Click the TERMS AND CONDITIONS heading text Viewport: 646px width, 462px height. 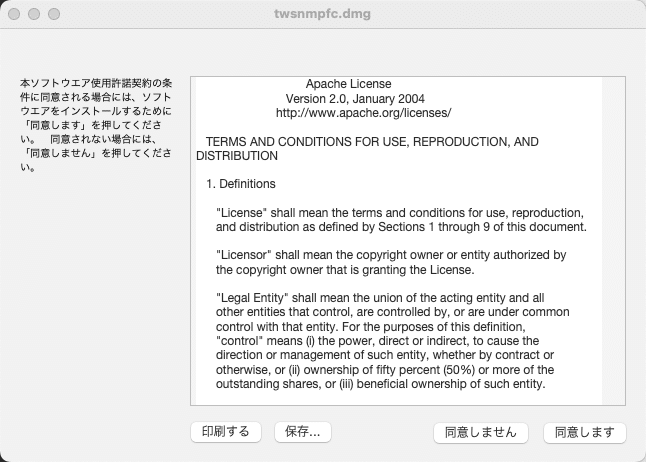tap(367, 149)
